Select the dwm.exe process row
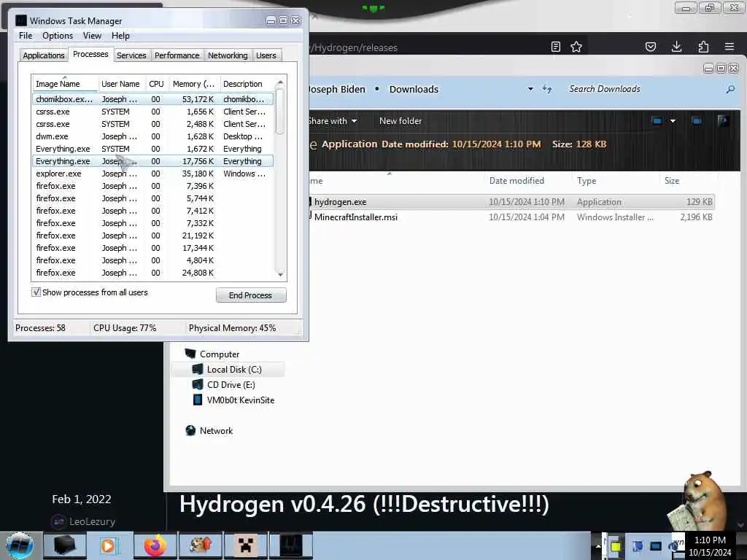The image size is (747, 560). 153,136
